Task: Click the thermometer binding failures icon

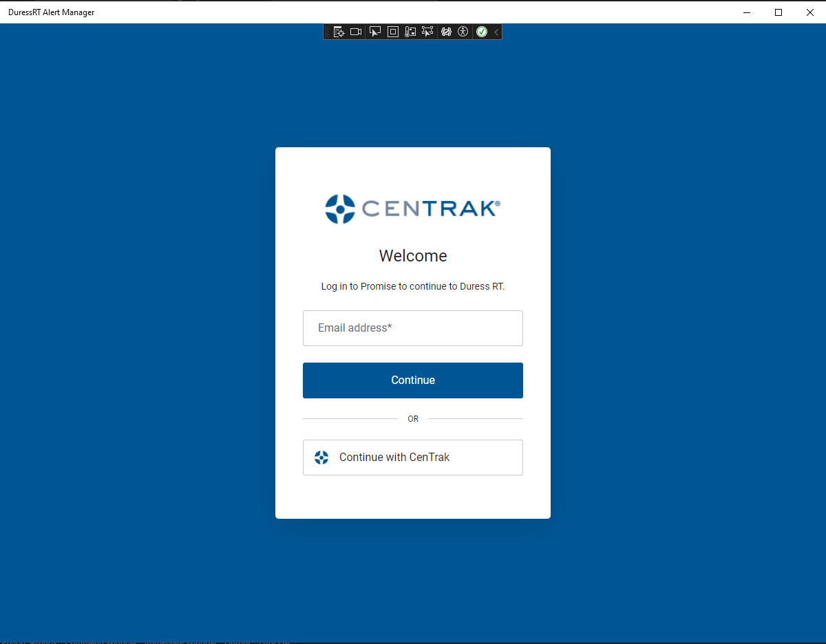Action: coord(410,32)
